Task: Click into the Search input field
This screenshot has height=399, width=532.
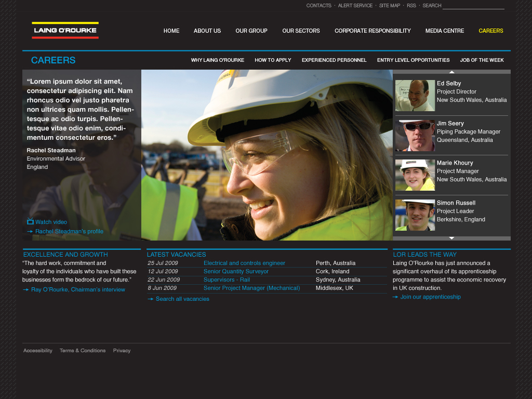Action: (x=473, y=6)
